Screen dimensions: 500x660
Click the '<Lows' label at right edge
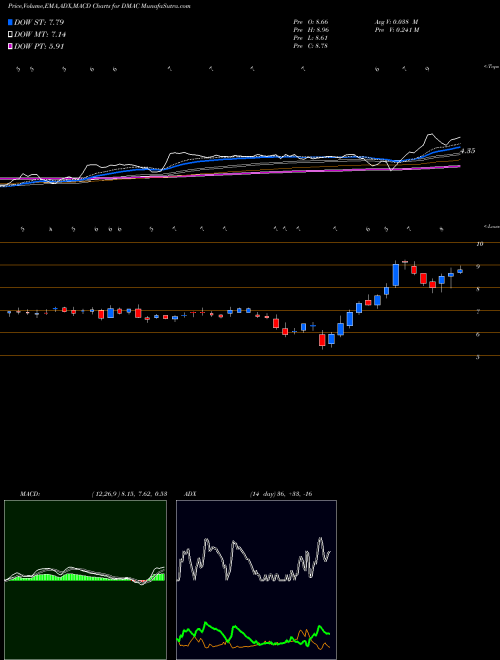[x=491, y=226]
